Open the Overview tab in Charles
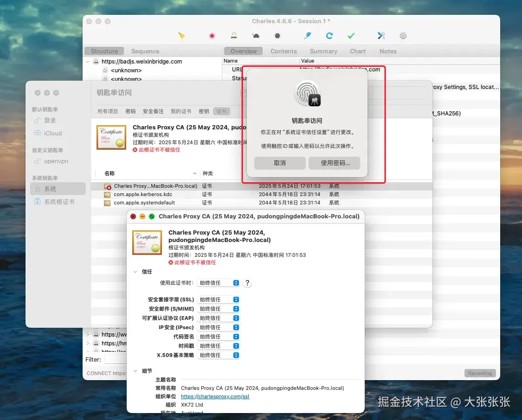Screen dimensions: 522x420 point(243,51)
